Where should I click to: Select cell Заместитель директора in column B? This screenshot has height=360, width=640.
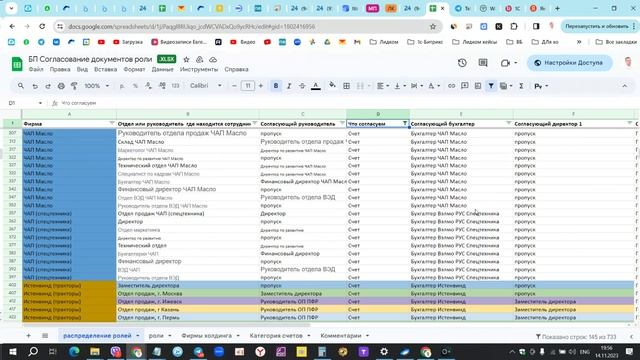[x=188, y=285]
